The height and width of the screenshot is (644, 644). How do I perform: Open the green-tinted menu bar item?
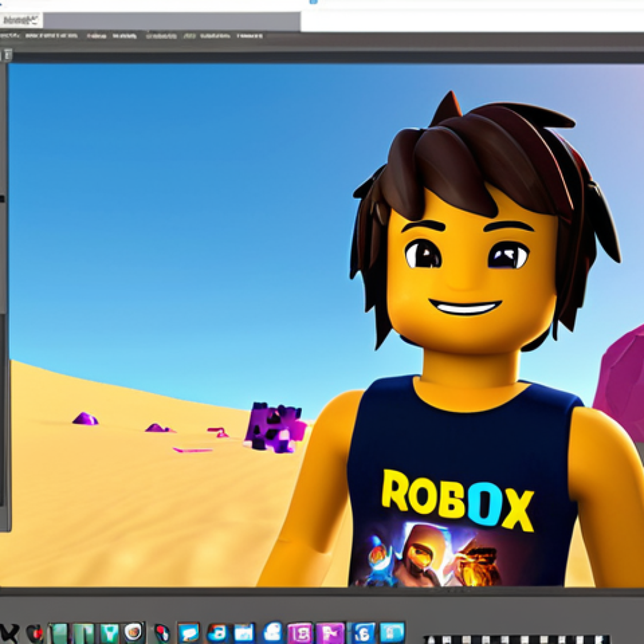[189, 36]
